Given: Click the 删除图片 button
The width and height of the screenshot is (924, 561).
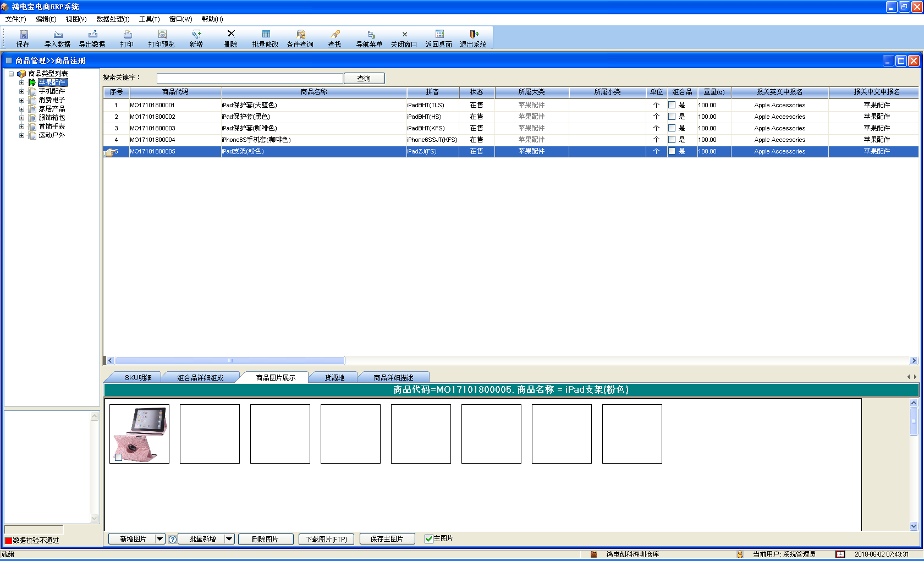Looking at the screenshot, I should [266, 539].
